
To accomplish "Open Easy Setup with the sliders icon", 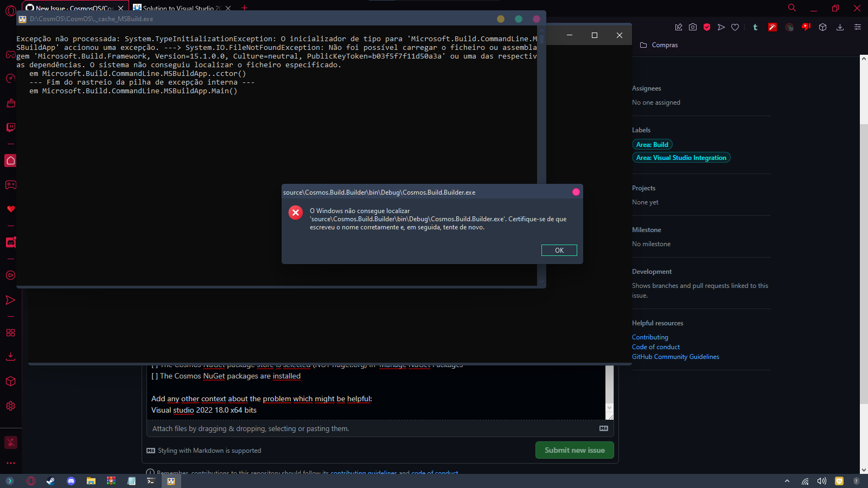I will point(857,27).
